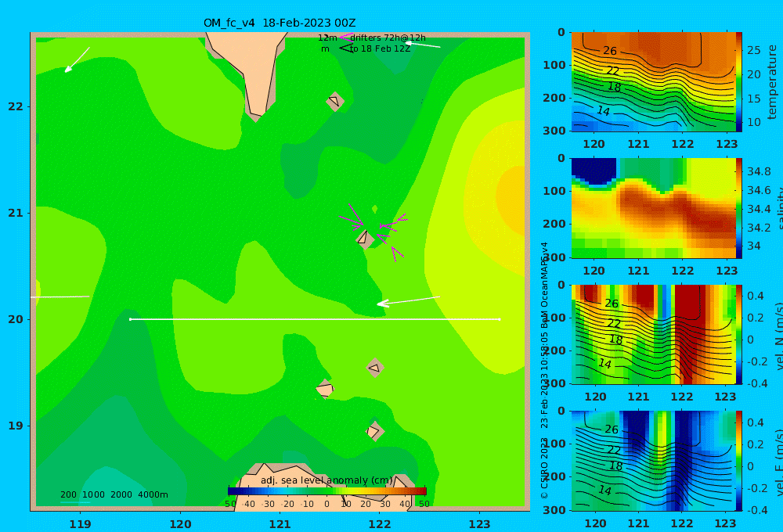Click the magenta drifter arrowhead in the legend
783x532 pixels.
click(x=346, y=37)
